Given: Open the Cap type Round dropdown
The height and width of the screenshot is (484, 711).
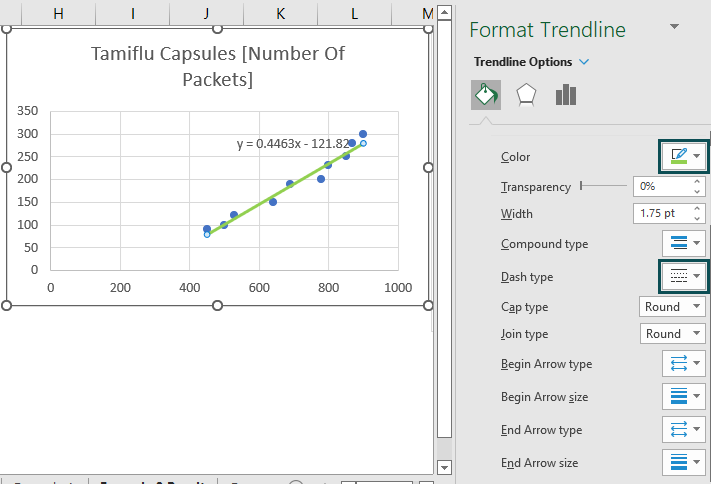Looking at the screenshot, I should (x=672, y=307).
